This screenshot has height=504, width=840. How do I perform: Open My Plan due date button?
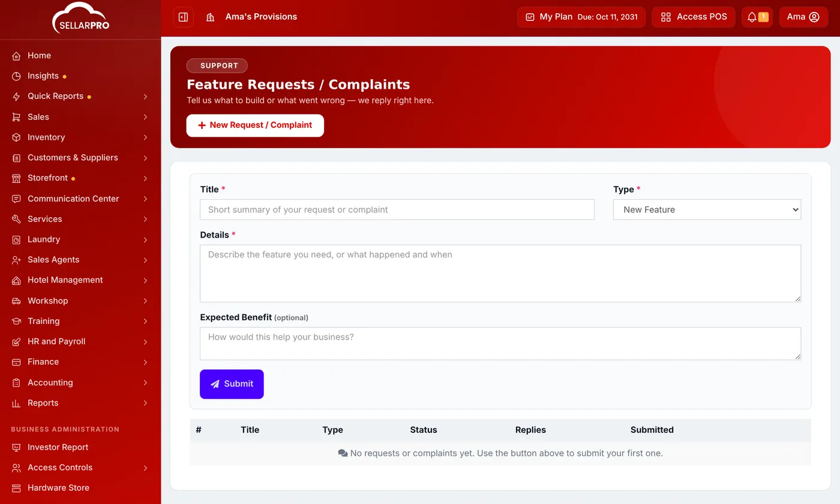click(581, 17)
